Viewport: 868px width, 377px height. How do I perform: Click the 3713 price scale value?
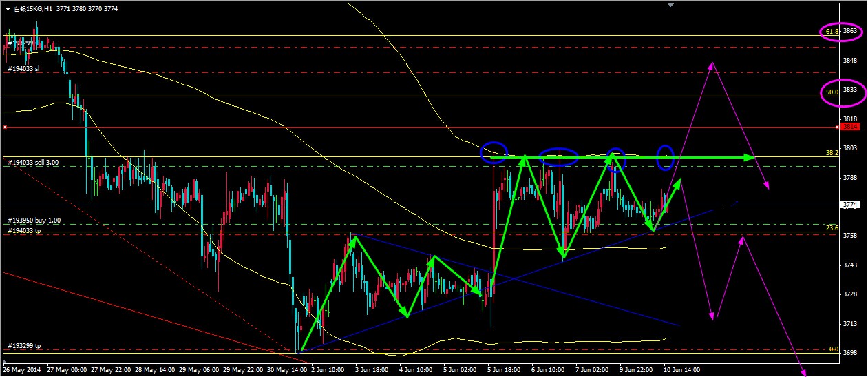click(x=851, y=323)
